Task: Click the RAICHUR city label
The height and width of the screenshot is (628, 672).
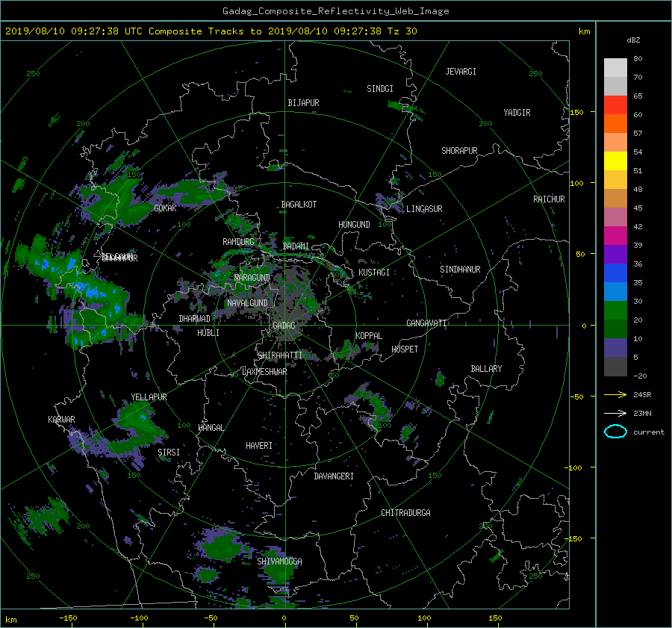Action: (549, 199)
